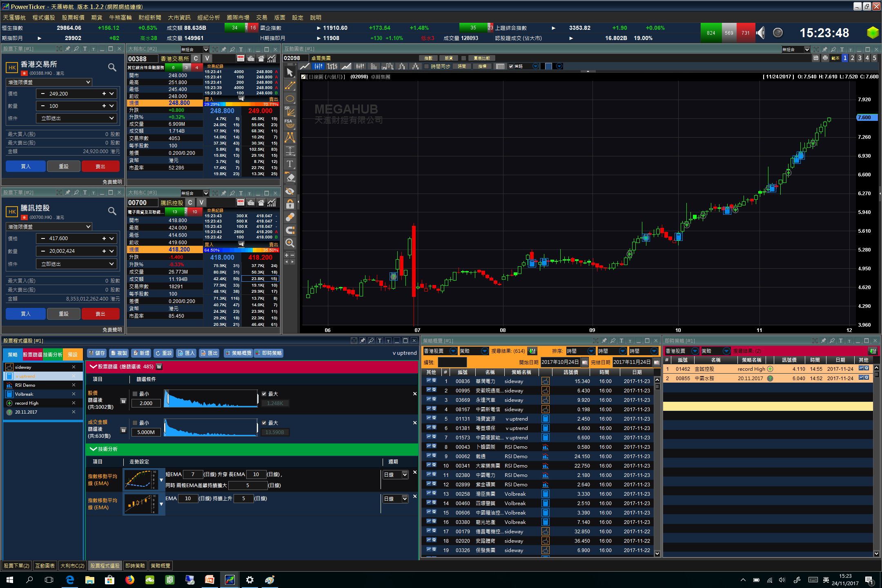Click 賣出 button for 騰訊控股 order
882x588 pixels.
[x=100, y=314]
